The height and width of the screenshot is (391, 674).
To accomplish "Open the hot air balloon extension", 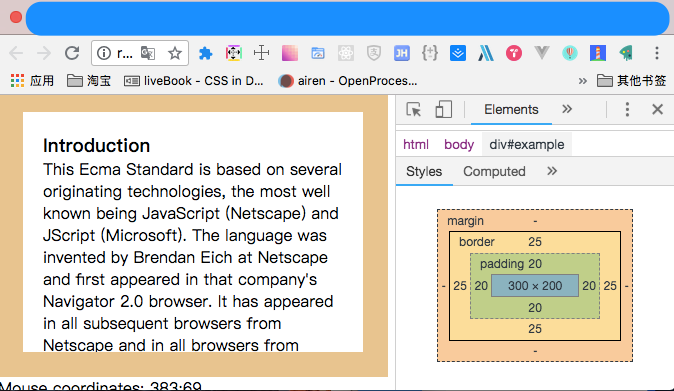I will coord(570,53).
